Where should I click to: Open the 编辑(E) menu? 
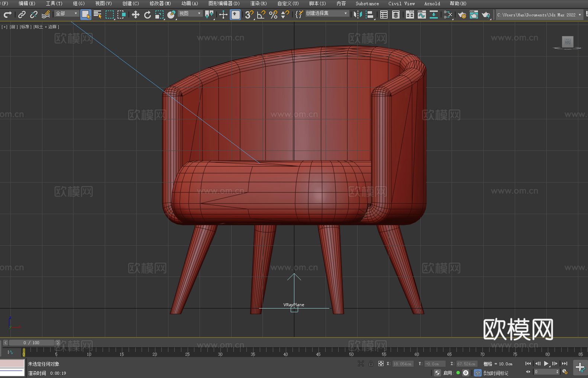coord(27,3)
